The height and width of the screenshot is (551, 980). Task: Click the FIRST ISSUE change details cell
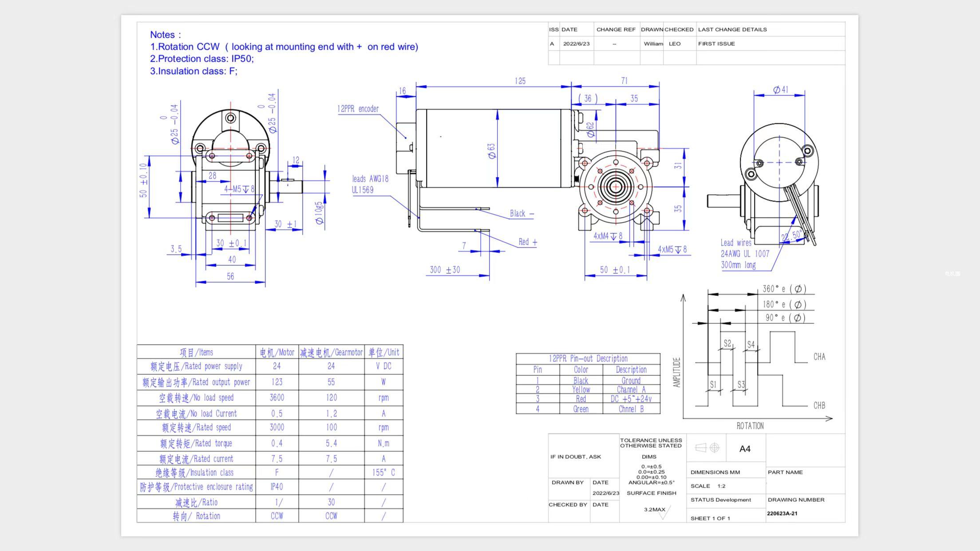pos(716,44)
